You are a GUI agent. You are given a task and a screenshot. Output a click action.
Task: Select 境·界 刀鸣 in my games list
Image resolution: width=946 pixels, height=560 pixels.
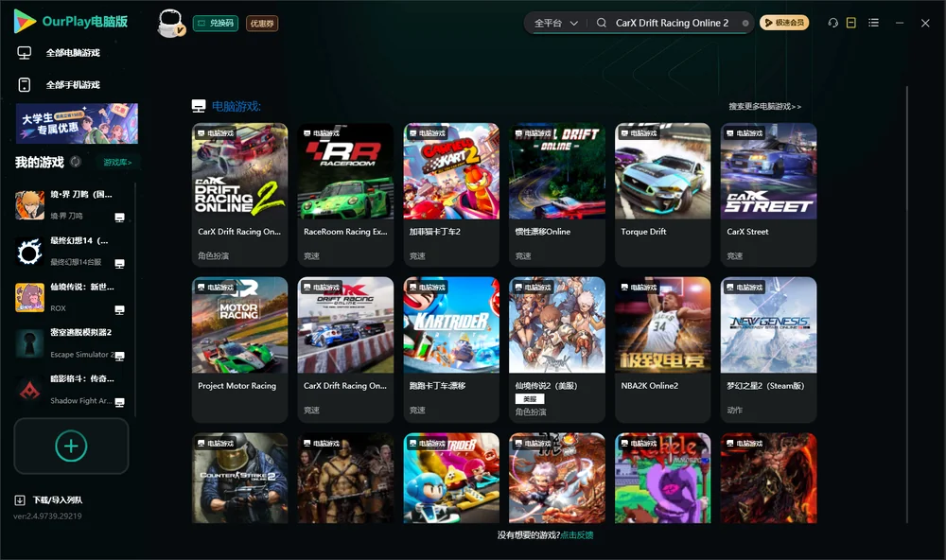click(x=73, y=205)
